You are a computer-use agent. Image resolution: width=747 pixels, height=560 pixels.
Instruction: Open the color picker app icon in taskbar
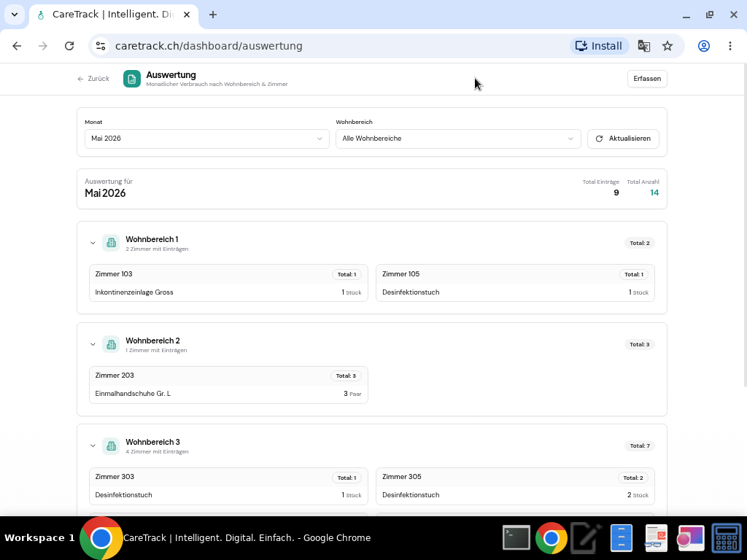tap(690, 538)
